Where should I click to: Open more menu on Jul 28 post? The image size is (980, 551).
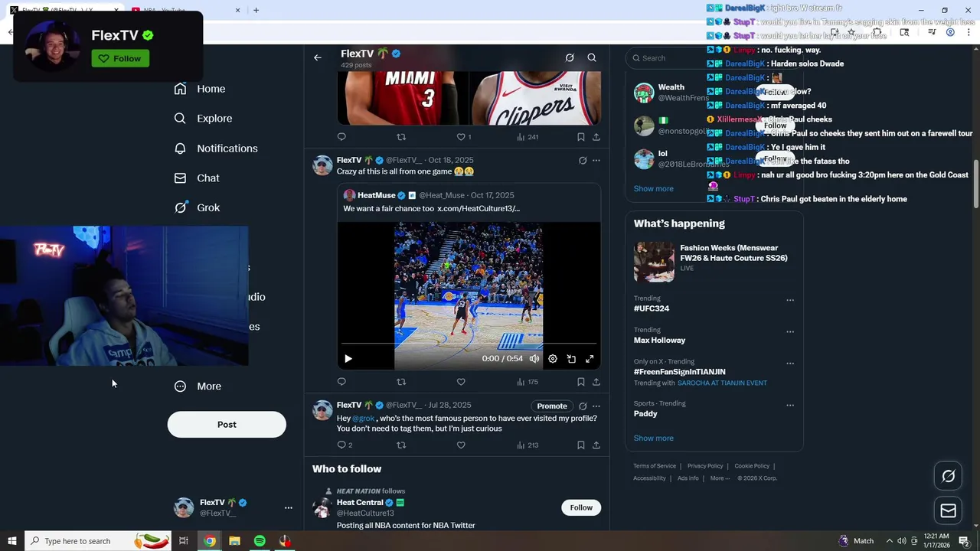[x=596, y=406]
